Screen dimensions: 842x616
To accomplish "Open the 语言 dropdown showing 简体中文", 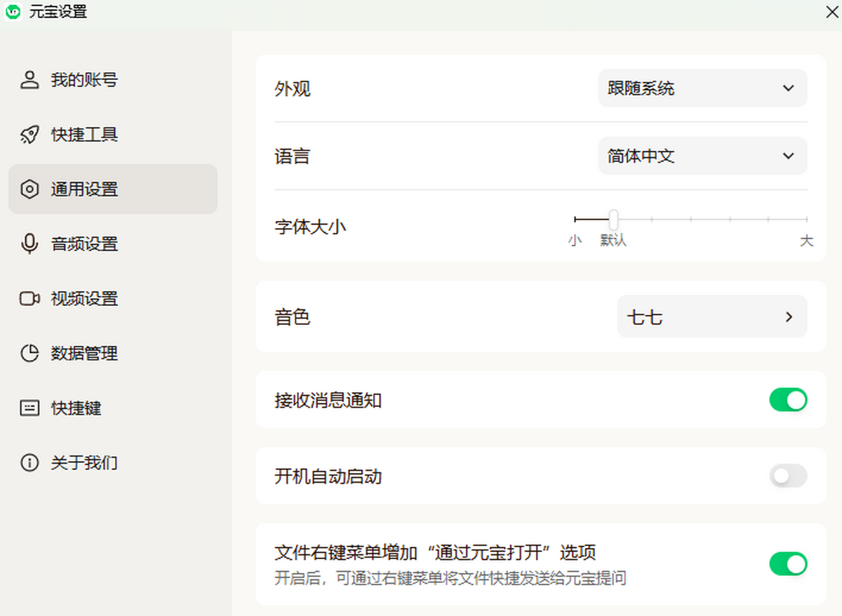I will coord(702,156).
